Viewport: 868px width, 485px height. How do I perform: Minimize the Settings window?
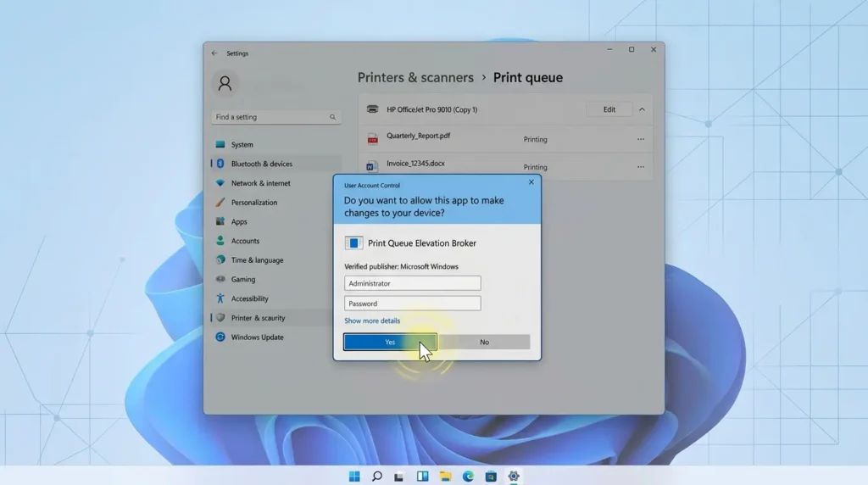point(609,49)
